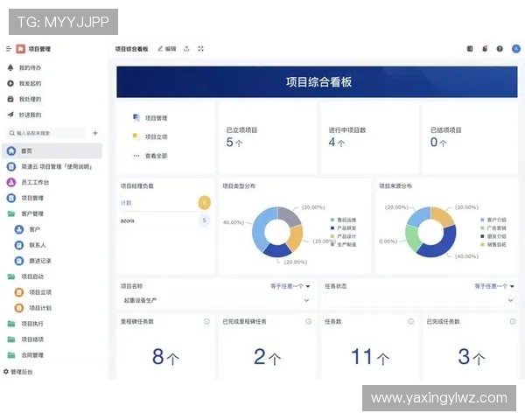Image resolution: width=525 pixels, height=420 pixels.
Task: Open notifications bell at top right
Action: click(x=485, y=49)
